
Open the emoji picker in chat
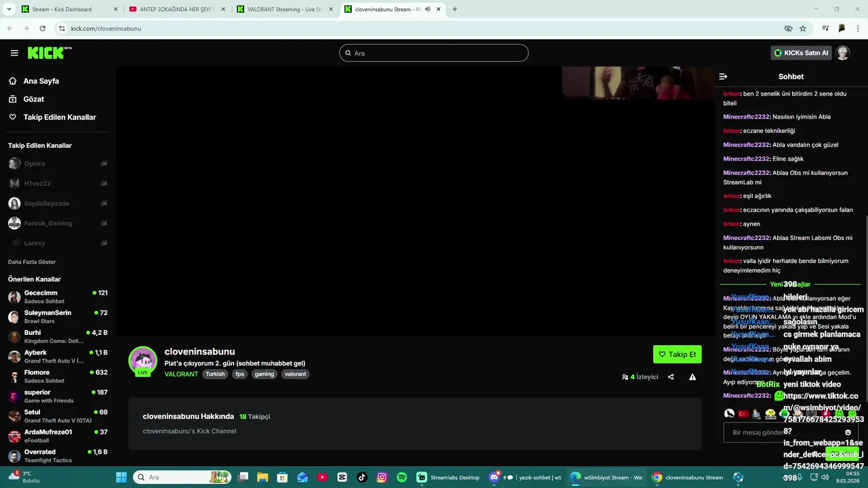[848, 432]
